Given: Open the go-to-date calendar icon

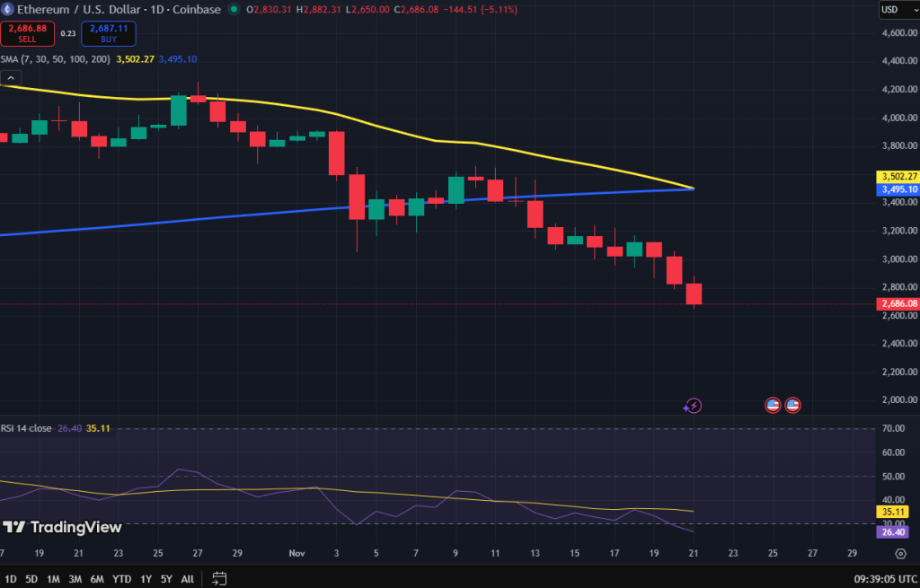Looking at the screenshot, I should point(219,579).
